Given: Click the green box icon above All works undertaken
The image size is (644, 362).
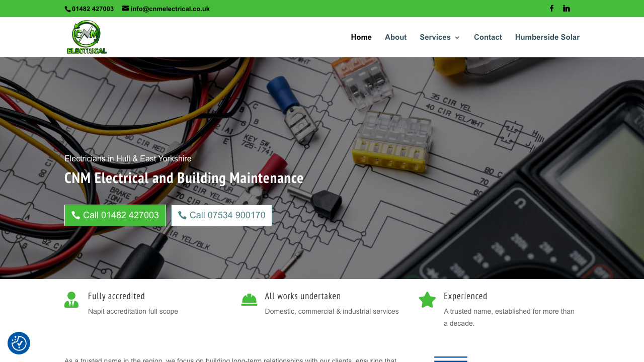Looking at the screenshot, I should pos(248,299).
